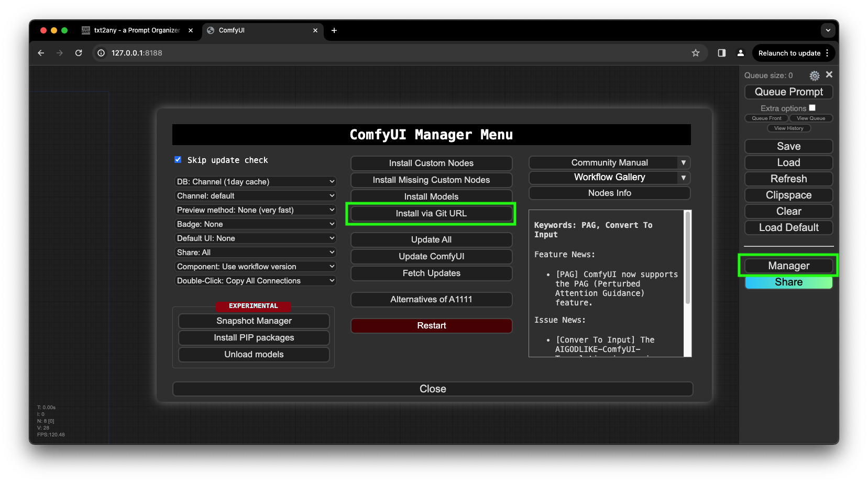Click Install PIP packages

point(254,338)
